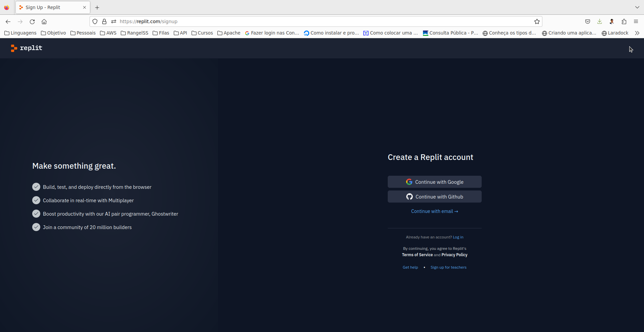Open the AWS bookmark folder

[108, 33]
